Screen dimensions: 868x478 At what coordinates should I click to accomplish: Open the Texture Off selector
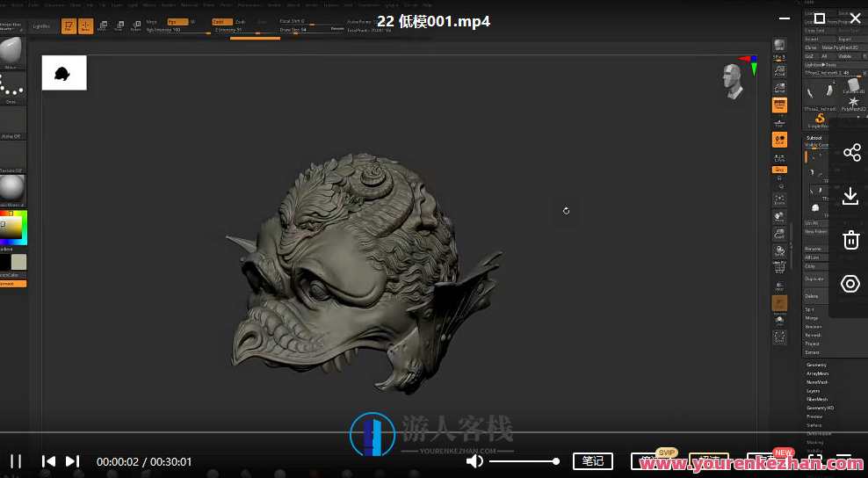12,157
